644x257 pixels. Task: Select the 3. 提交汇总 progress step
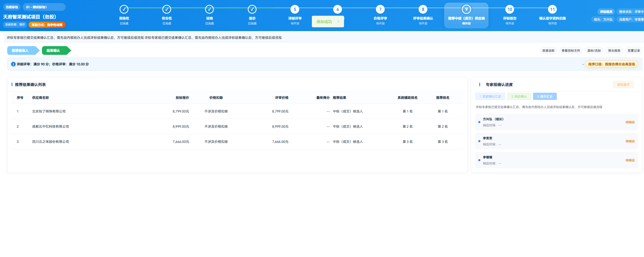click(x=545, y=96)
